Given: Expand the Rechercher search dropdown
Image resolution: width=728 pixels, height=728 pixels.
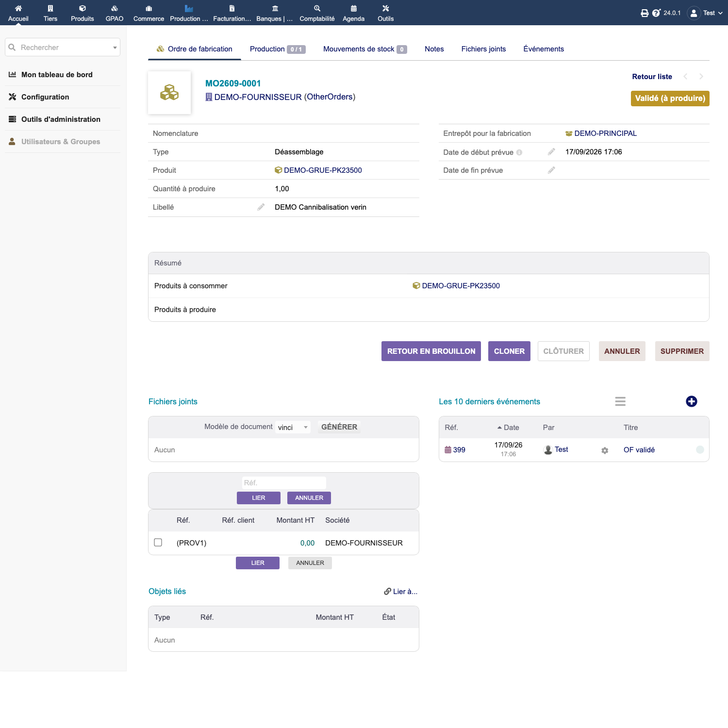Looking at the screenshot, I should point(115,48).
